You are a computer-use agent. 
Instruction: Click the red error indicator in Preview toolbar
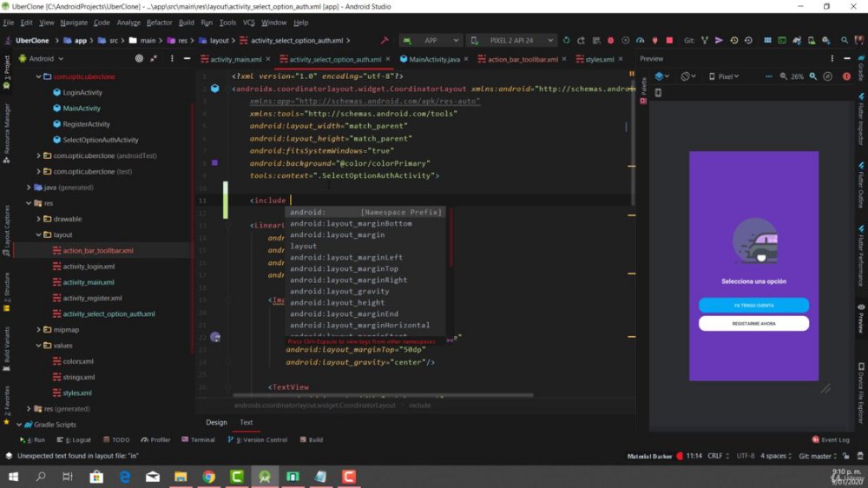846,76
